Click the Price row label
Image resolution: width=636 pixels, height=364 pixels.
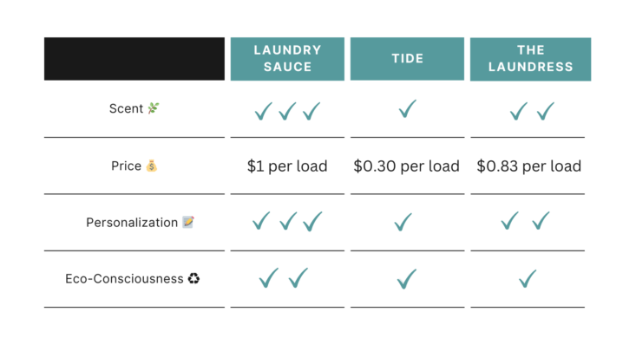126,166
